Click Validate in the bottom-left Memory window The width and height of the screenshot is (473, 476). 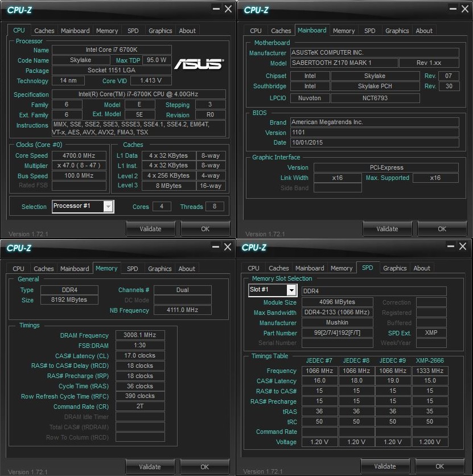pos(150,467)
